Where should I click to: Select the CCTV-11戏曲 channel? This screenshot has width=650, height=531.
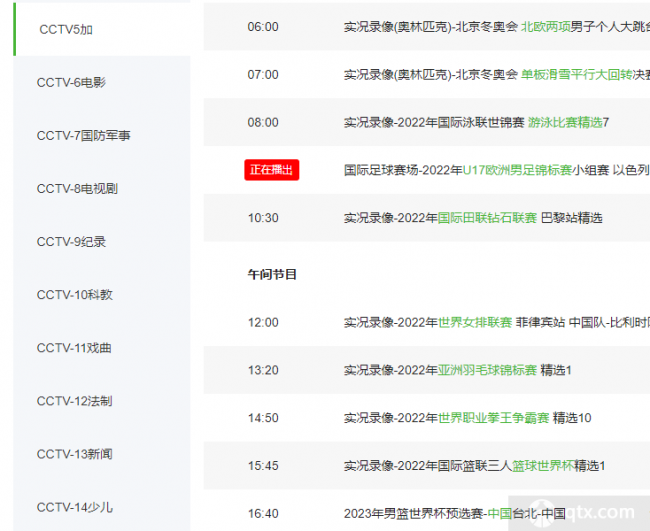click(x=74, y=348)
